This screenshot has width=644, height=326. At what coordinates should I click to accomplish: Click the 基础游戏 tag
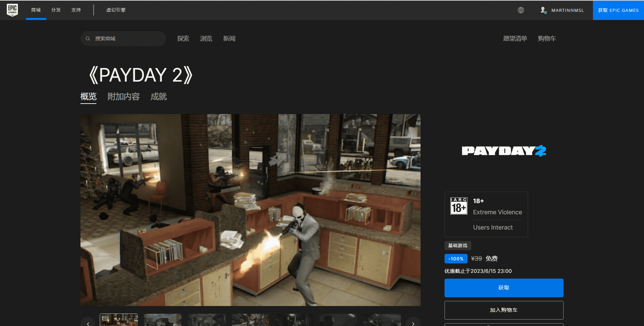(458, 245)
